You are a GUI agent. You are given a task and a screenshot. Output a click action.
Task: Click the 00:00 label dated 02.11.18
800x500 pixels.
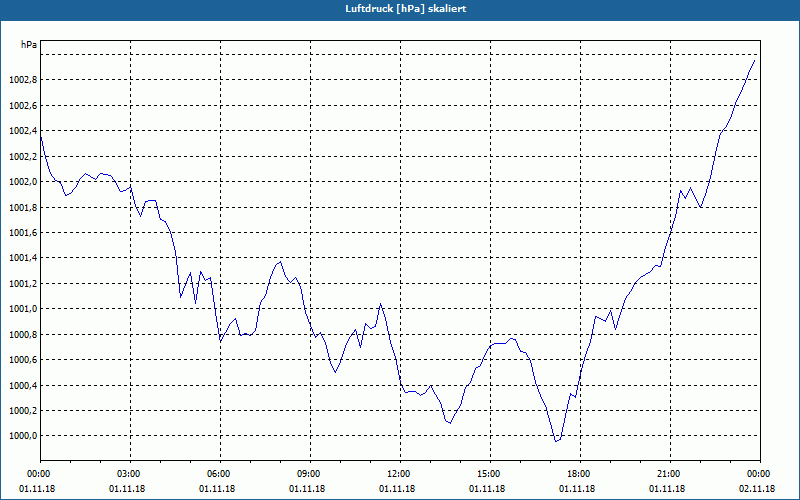point(760,474)
